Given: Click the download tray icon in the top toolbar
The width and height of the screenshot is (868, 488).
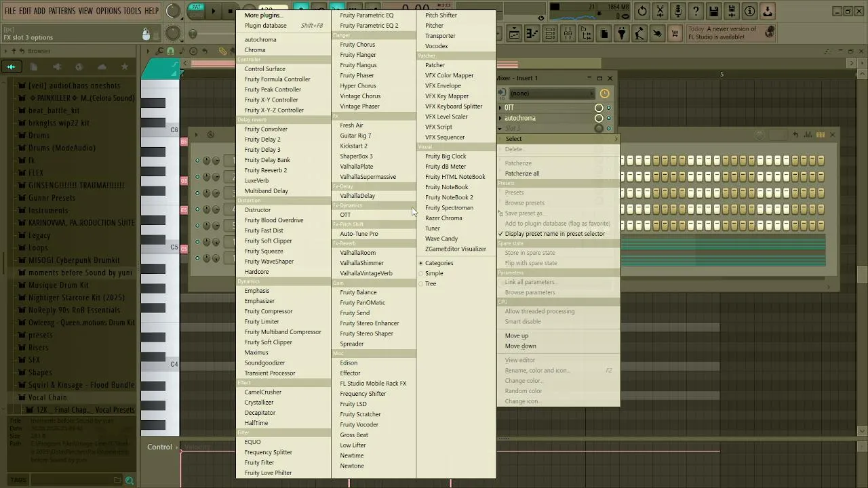Looking at the screenshot, I should point(767,11).
